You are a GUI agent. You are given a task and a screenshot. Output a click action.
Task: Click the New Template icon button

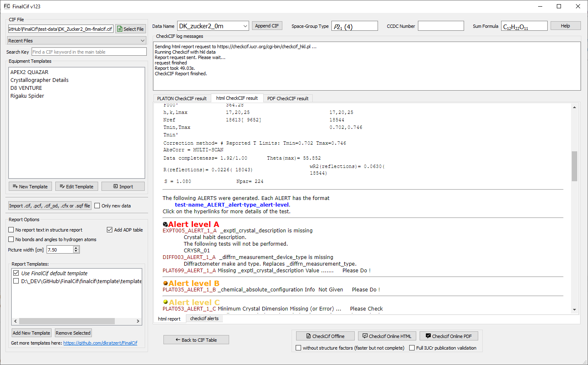pyautogui.click(x=30, y=187)
